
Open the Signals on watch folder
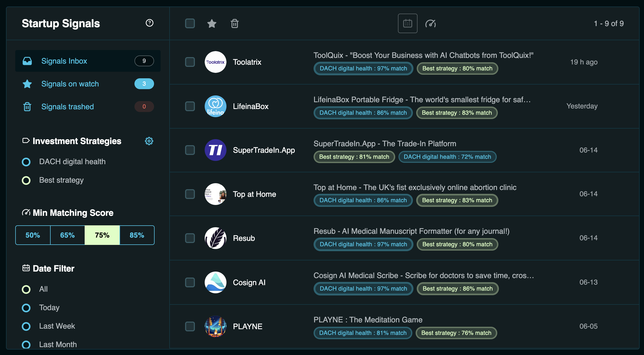coord(70,84)
